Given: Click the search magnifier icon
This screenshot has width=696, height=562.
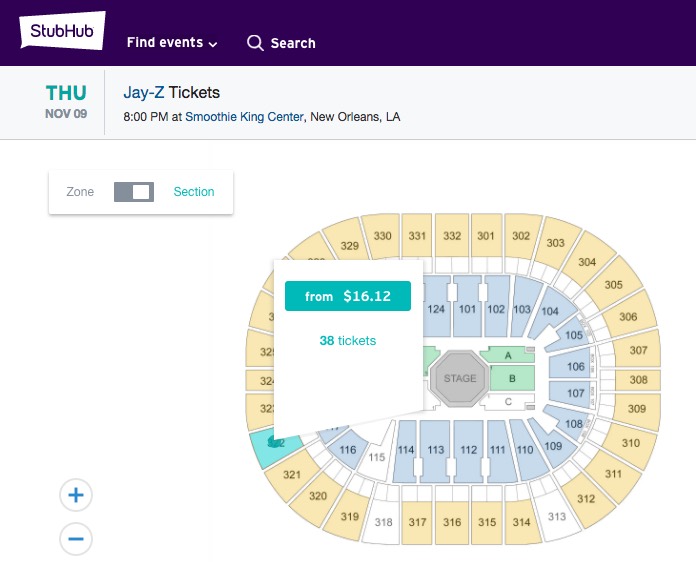Looking at the screenshot, I should click(255, 43).
